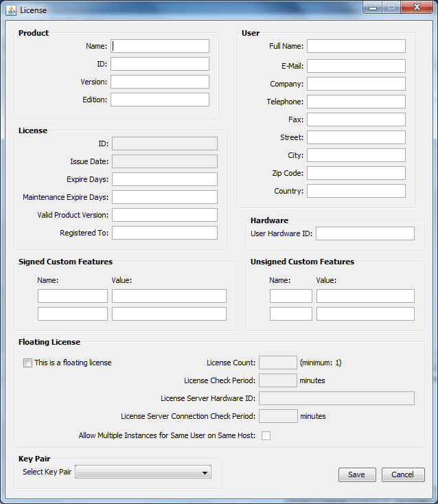Focus the Expire Days field
Screen dimensions: 438x504
(165, 179)
